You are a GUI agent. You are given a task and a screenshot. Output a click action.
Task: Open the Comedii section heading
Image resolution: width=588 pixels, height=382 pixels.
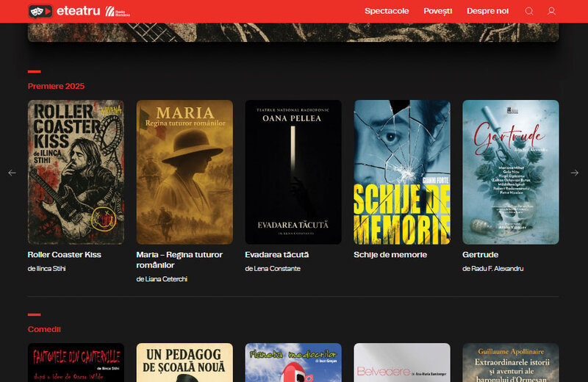44,329
